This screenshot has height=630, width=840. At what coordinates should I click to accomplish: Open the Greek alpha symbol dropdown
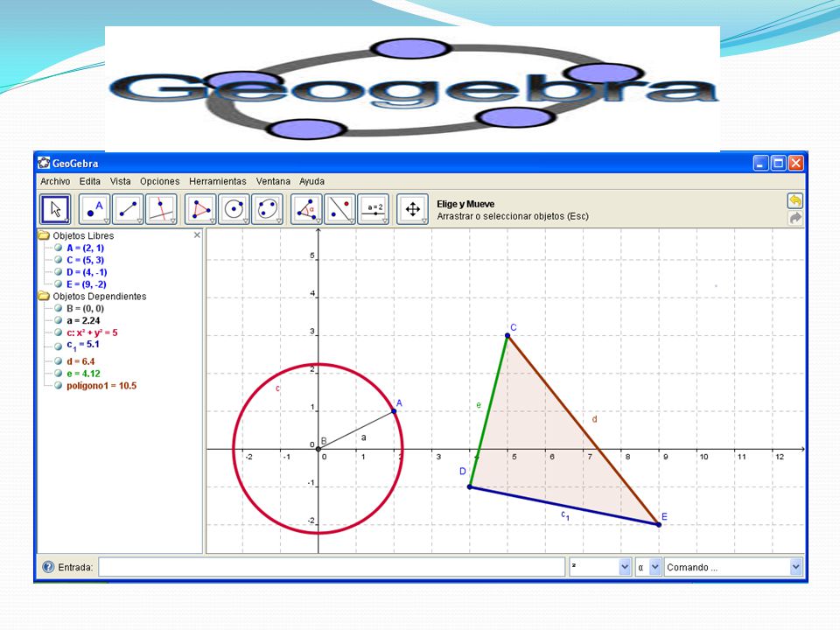pyautogui.click(x=654, y=567)
